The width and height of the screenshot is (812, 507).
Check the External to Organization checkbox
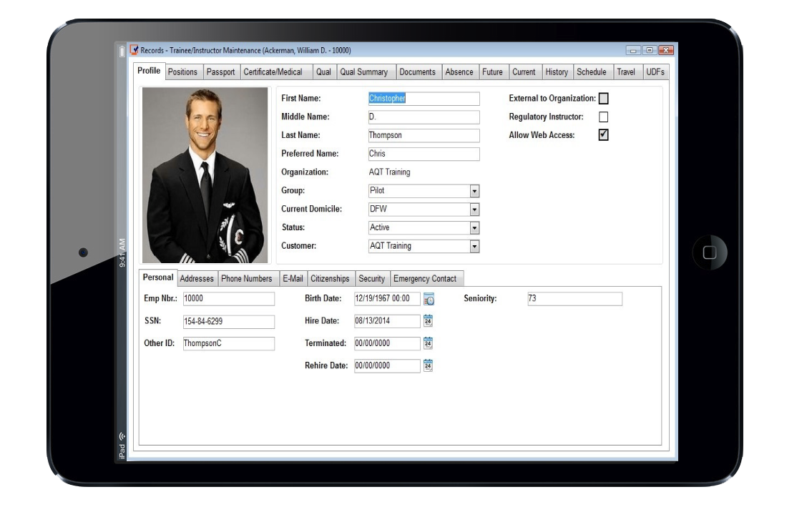pyautogui.click(x=602, y=97)
